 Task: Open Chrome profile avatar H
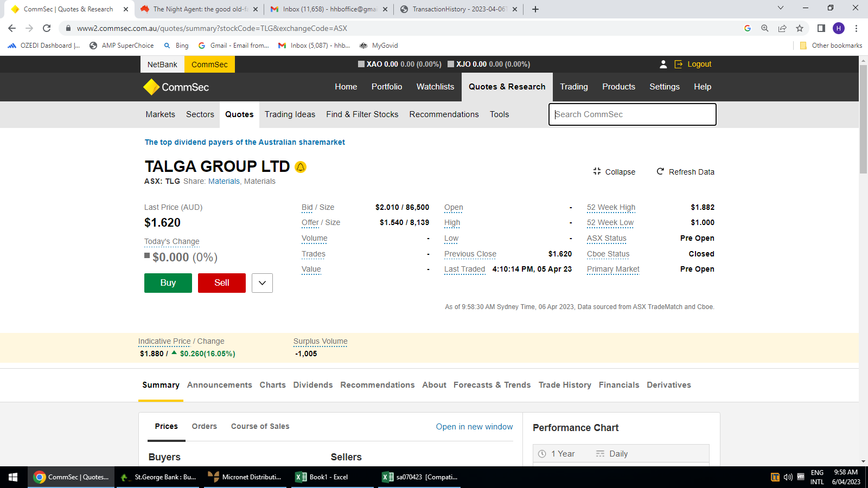tap(839, 28)
